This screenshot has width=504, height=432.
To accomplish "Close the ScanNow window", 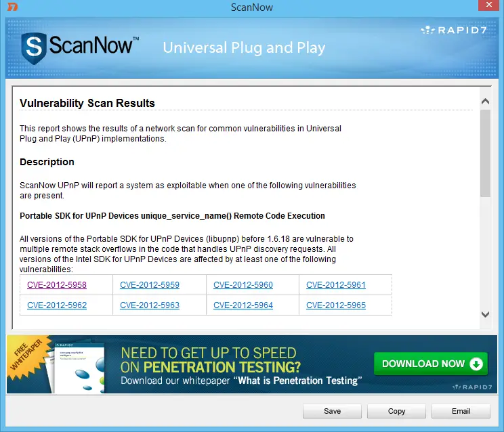I will (488, 5).
